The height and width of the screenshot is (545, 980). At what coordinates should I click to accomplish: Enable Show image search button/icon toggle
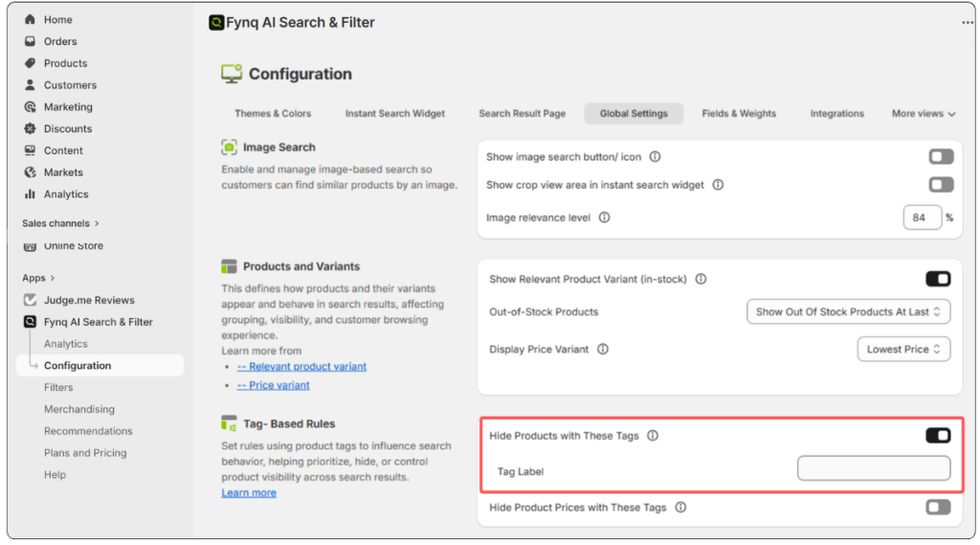tap(941, 156)
